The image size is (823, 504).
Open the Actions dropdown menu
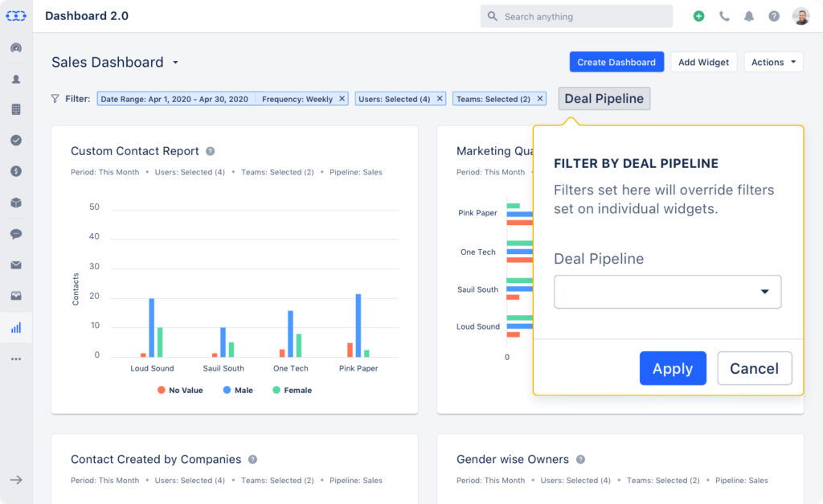coord(773,62)
